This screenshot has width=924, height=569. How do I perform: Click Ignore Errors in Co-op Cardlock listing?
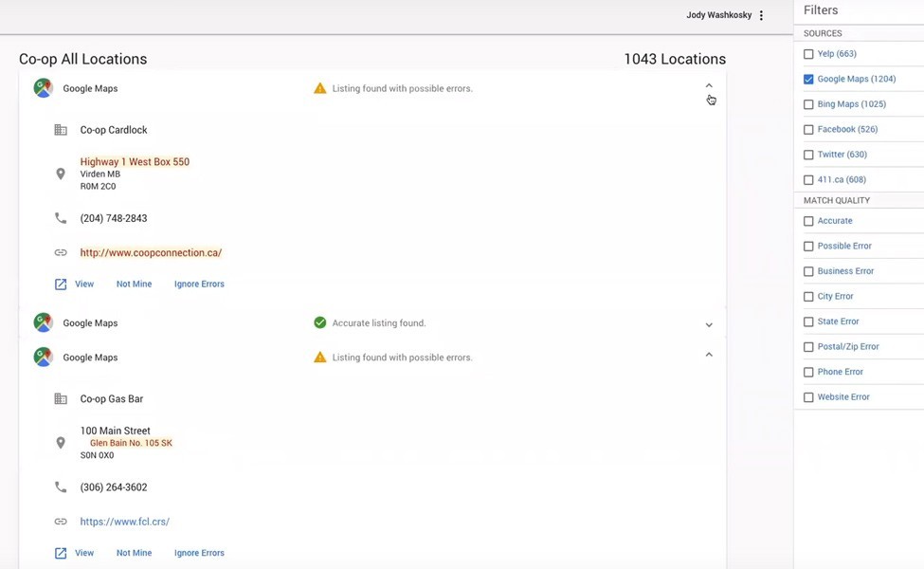click(199, 284)
